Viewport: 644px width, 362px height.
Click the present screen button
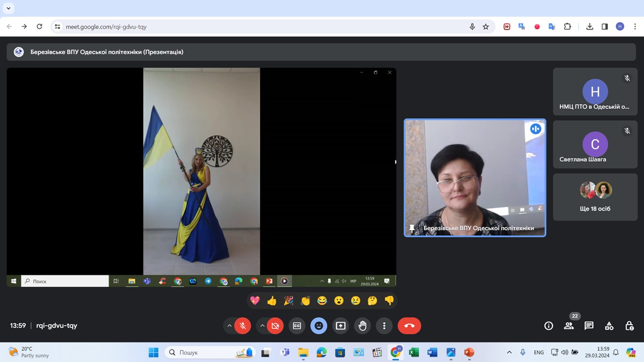[x=341, y=326]
